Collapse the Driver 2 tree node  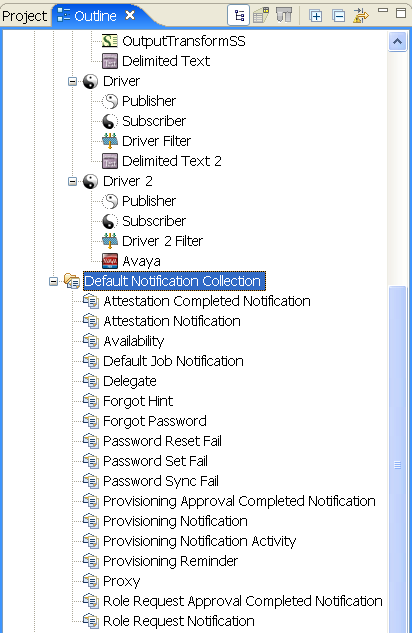point(72,181)
